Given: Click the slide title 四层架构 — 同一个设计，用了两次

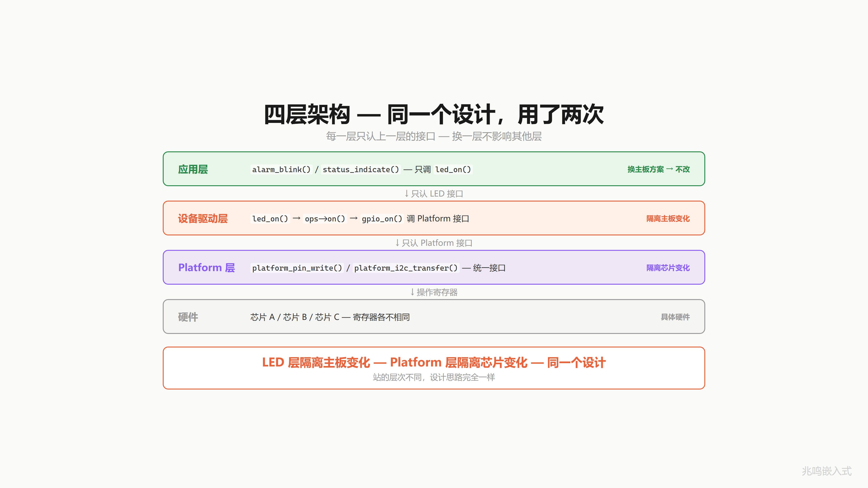Looking at the screenshot, I should click(x=434, y=115).
